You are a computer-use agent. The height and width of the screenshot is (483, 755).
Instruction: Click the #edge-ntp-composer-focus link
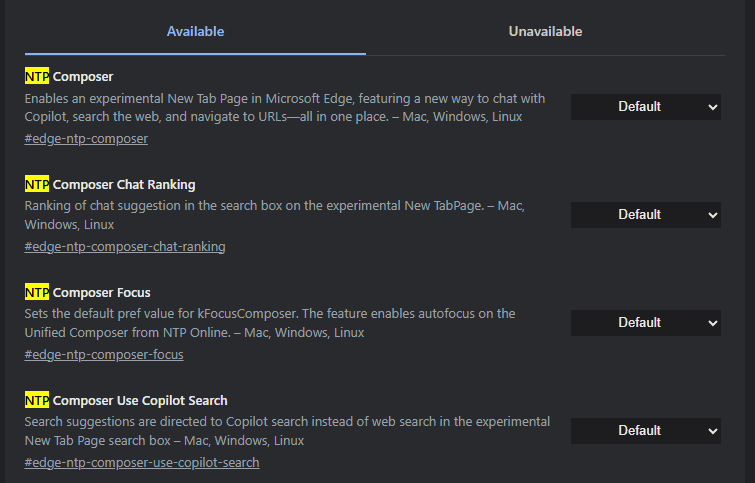coord(104,354)
